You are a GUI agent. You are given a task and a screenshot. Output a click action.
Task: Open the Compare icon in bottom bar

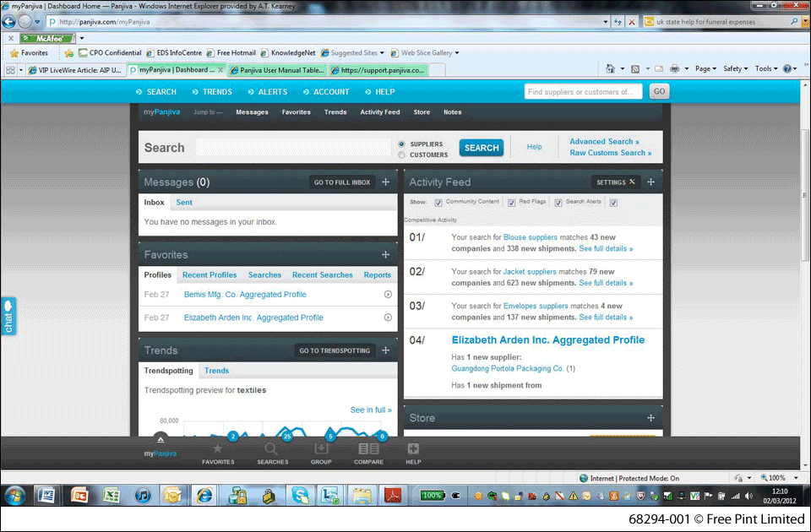(x=368, y=449)
